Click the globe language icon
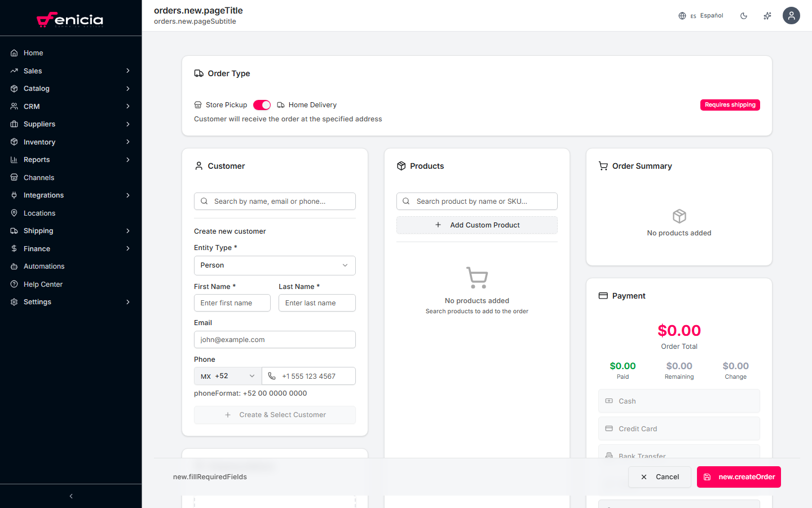 click(x=682, y=16)
